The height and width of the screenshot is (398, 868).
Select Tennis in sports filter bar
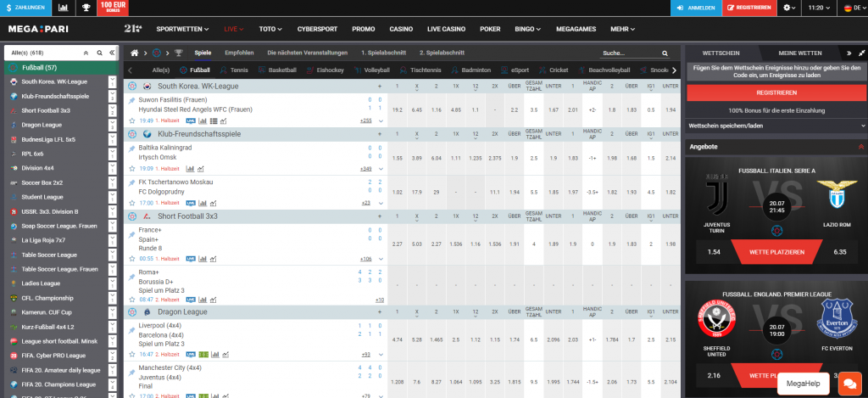pos(234,70)
